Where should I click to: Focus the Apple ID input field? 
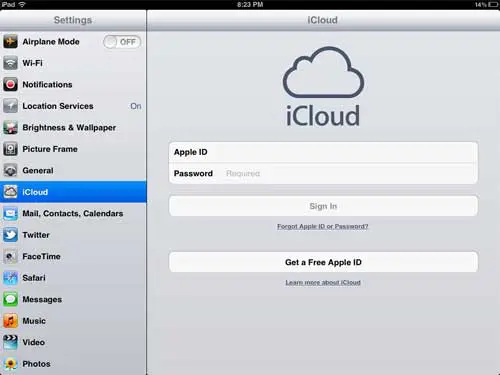(323, 152)
